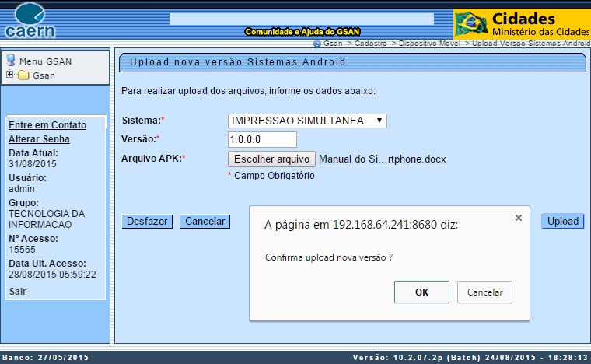
Task: Click into the Versão text field
Action: pyautogui.click(x=262, y=139)
